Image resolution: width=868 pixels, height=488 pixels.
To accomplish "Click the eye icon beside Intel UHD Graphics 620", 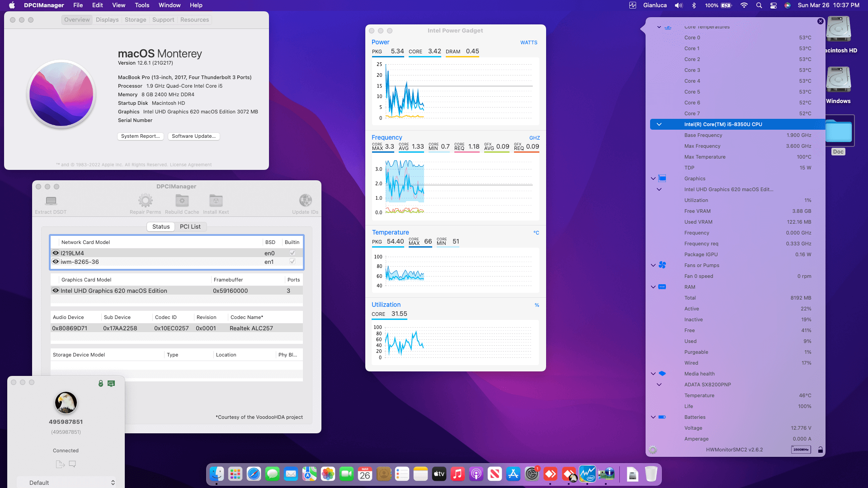I will (56, 291).
